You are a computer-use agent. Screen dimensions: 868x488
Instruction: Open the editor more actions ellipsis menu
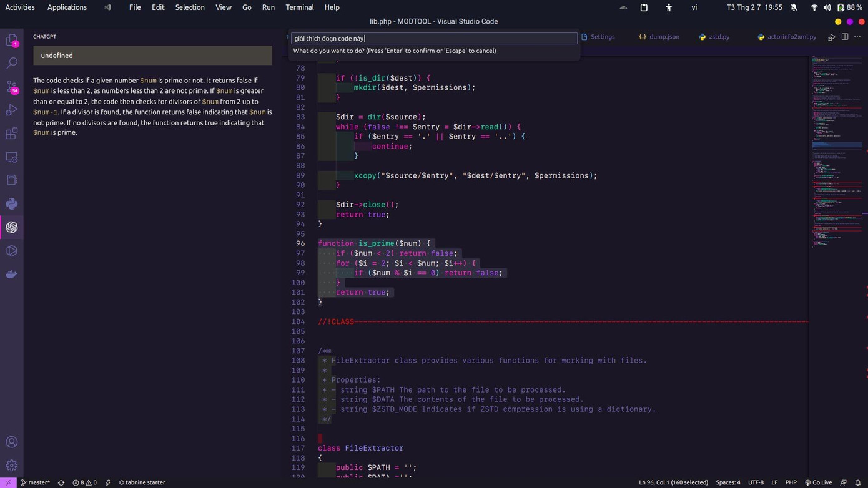pyautogui.click(x=858, y=37)
